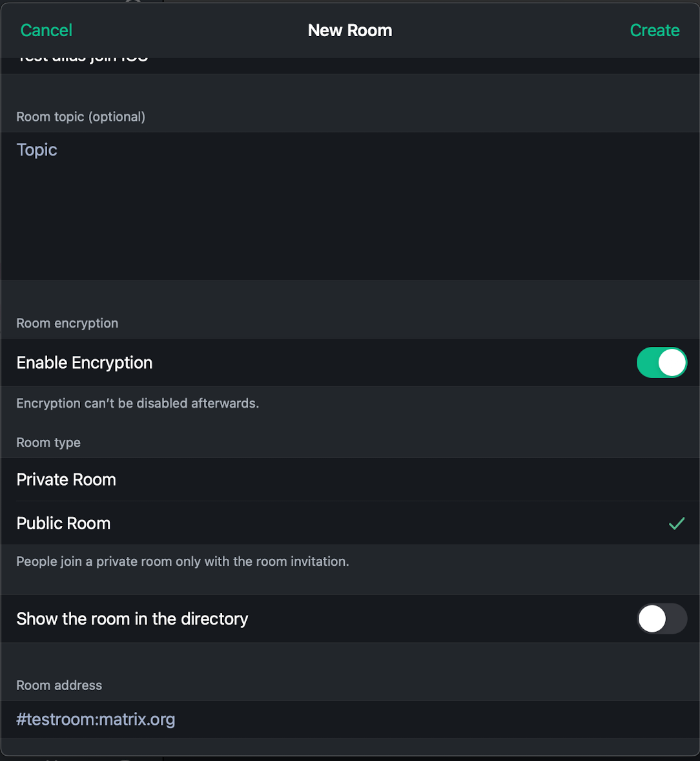Image resolution: width=700 pixels, height=761 pixels.
Task: Click the Room address section label
Action: click(59, 685)
